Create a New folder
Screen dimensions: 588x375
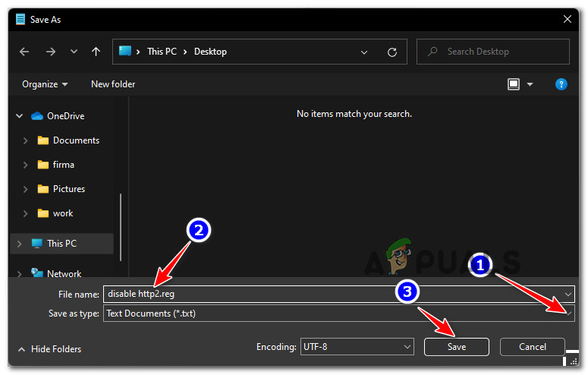pos(113,84)
